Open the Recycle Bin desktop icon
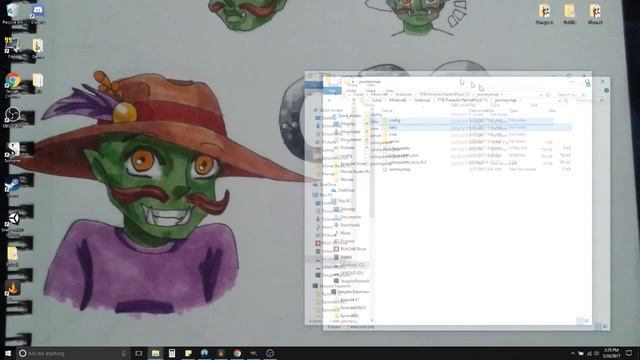The height and width of the screenshot is (360, 640). coord(12,13)
